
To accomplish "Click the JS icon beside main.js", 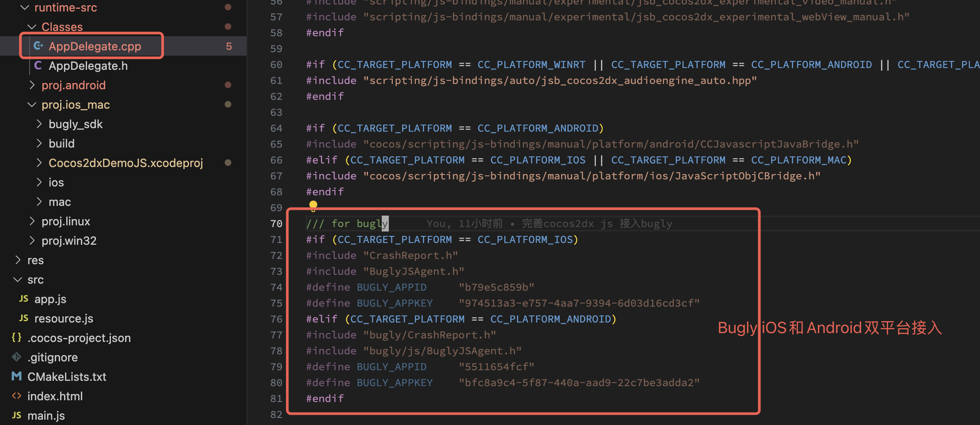I will pos(17,415).
